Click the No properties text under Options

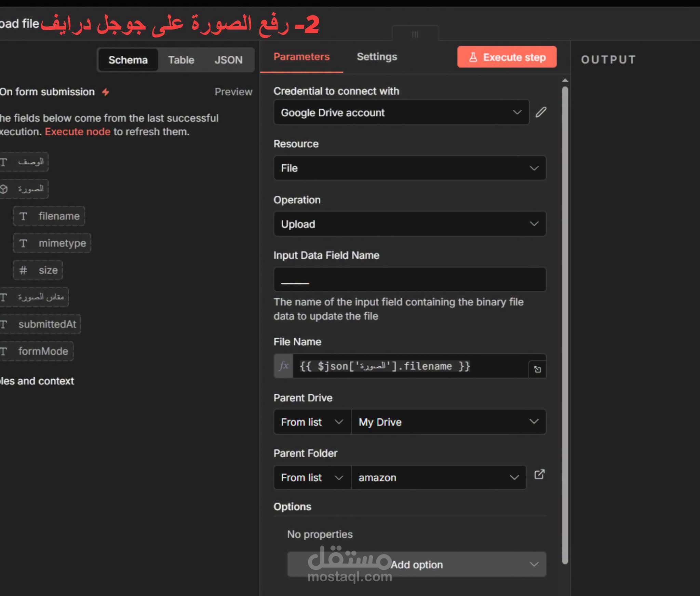[x=320, y=534]
